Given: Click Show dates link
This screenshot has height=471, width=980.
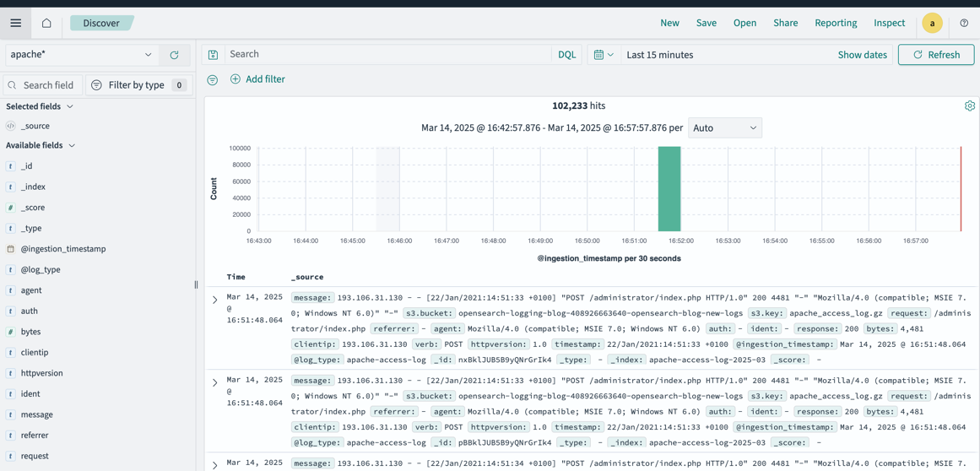Looking at the screenshot, I should point(862,54).
